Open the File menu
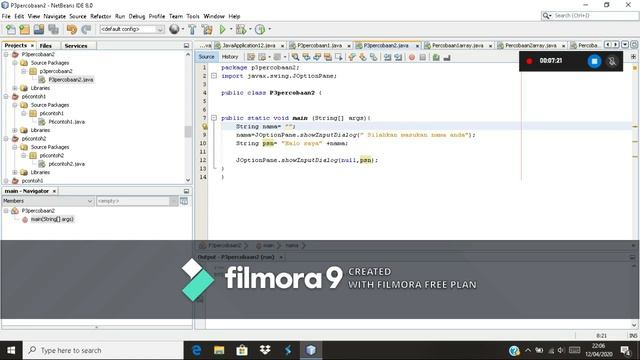This screenshot has height=360, width=640. pos(6,16)
